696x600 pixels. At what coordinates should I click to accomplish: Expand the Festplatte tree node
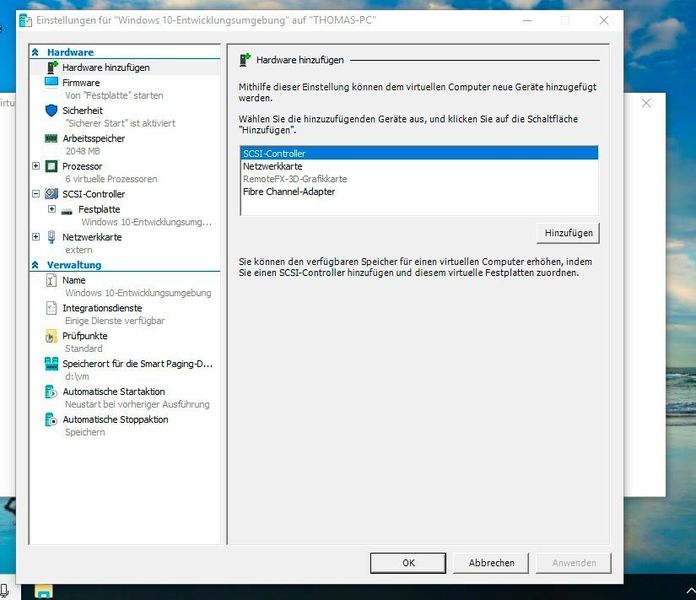(52, 209)
